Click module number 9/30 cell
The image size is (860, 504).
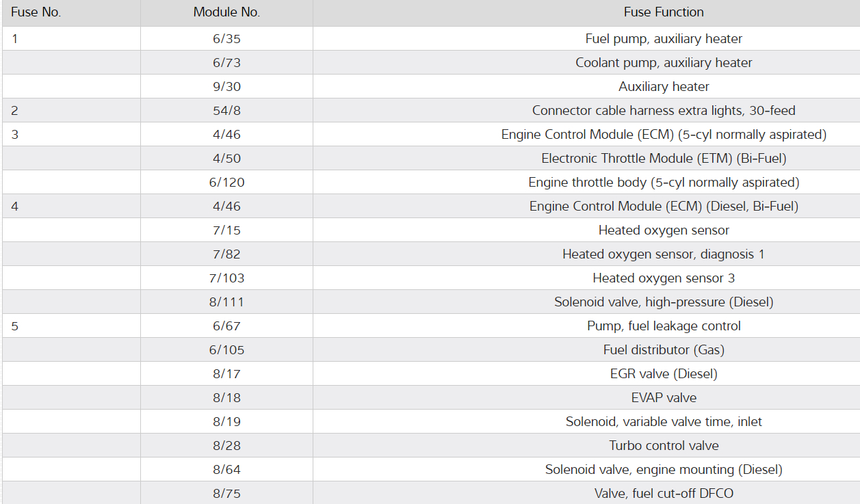pyautogui.click(x=226, y=87)
